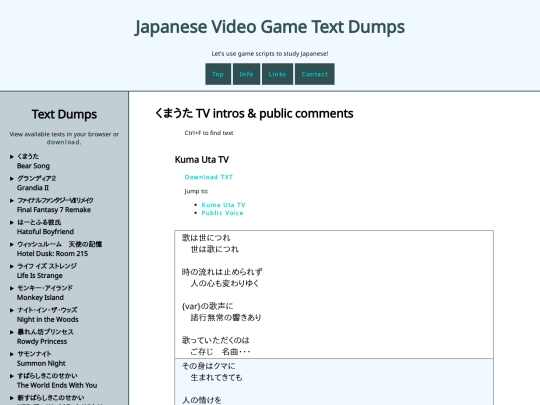The height and width of the screenshot is (405, 540).
Task: Expand the Grandia II disclosure triangle
Action: point(12,179)
